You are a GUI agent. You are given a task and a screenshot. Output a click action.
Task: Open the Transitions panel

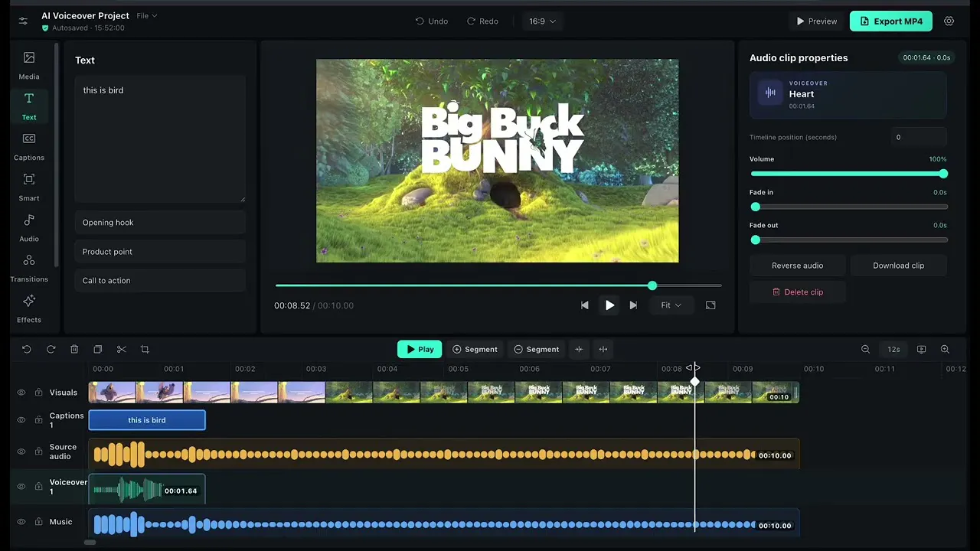click(x=29, y=269)
